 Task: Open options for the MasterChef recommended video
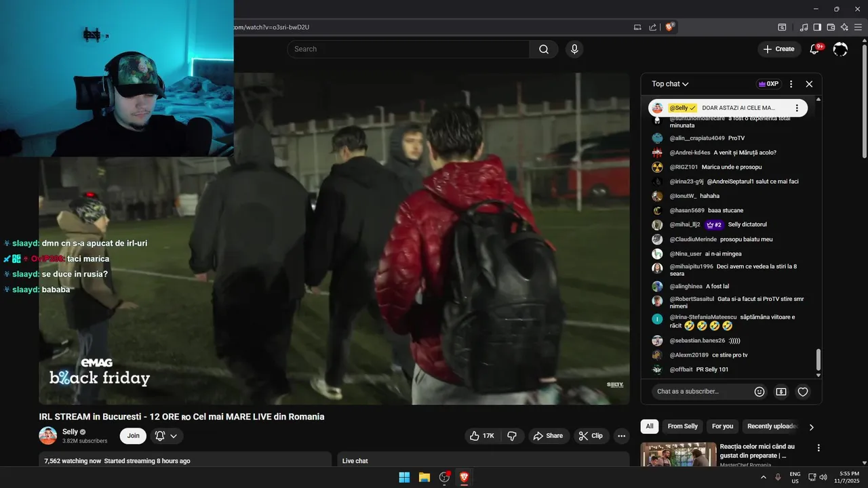point(818,448)
